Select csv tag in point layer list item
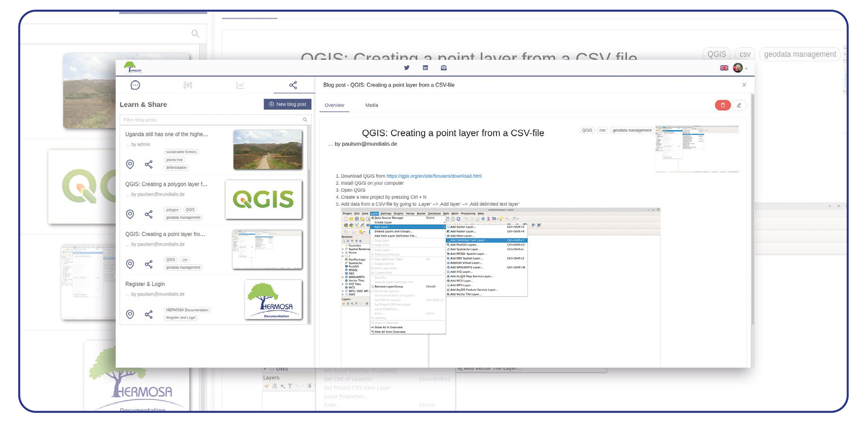The image size is (868, 426). coord(185,260)
